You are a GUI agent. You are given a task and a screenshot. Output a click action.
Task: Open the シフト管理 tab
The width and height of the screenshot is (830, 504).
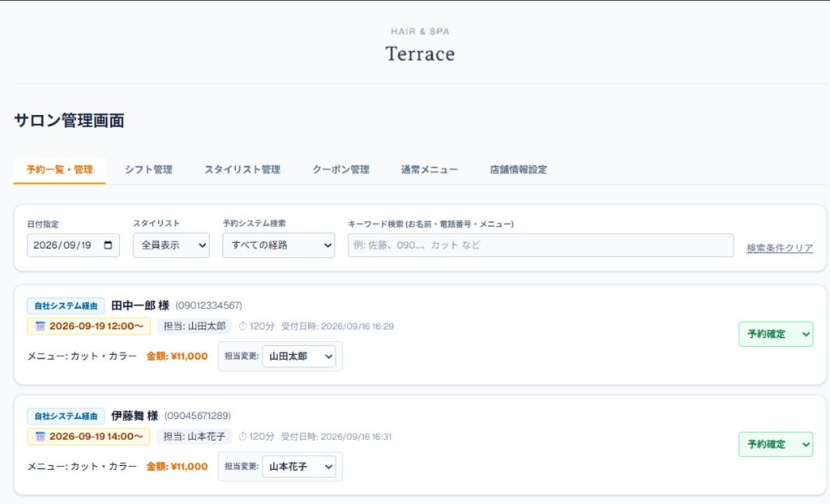tap(149, 170)
